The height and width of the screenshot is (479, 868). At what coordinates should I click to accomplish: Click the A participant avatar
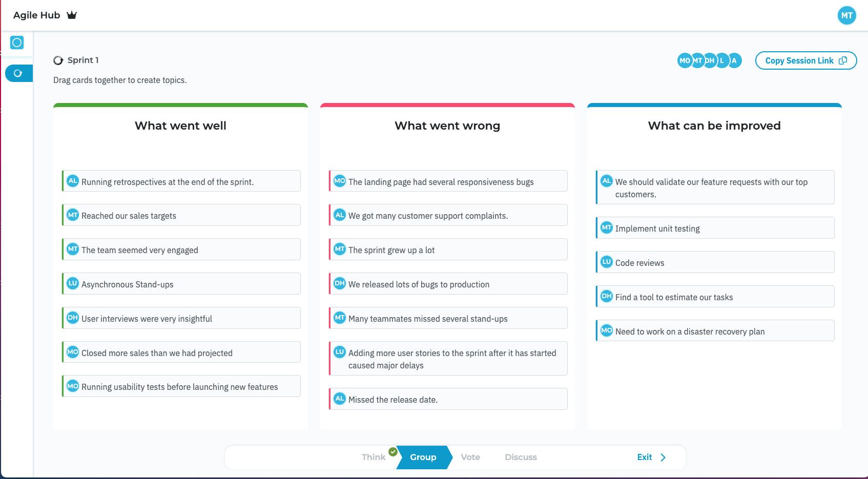[x=735, y=60]
